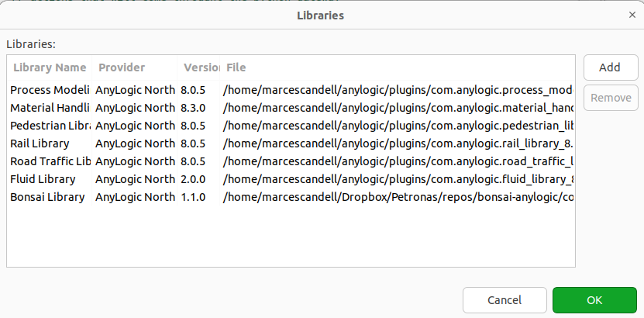Click the pedestrian_library plugin file path
The width and height of the screenshot is (644, 318).
tap(398, 126)
